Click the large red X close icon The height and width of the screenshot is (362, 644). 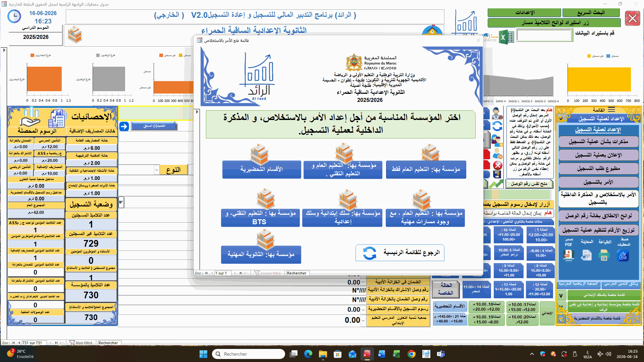pyautogui.click(x=633, y=18)
